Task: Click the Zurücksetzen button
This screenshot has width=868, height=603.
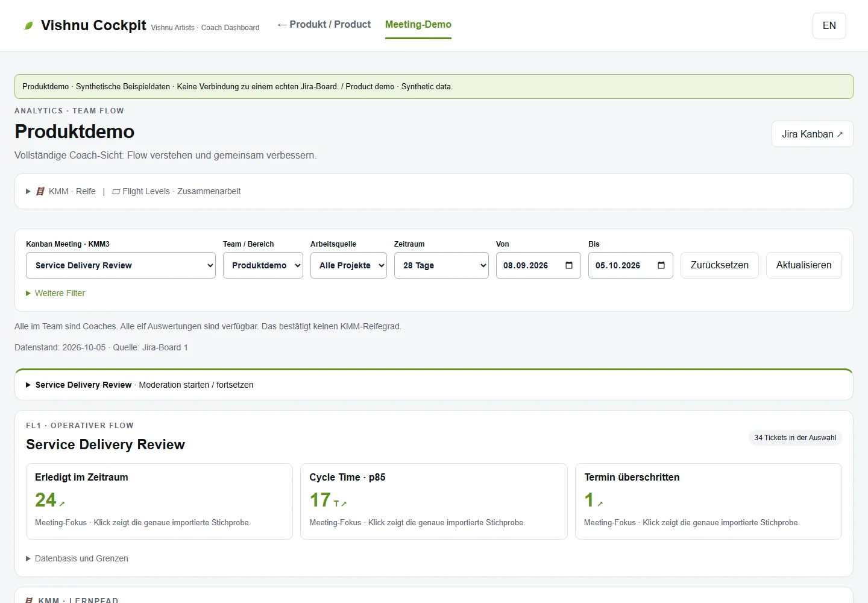Action: click(x=720, y=265)
